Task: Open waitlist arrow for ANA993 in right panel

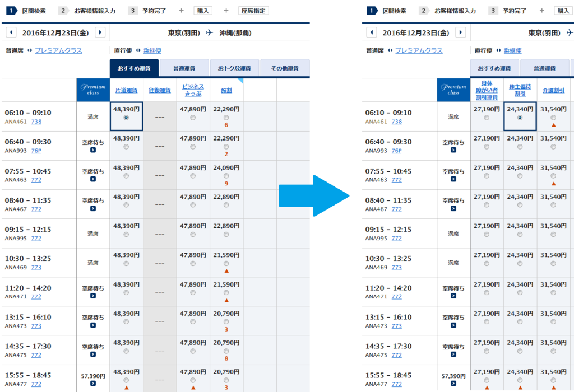Action: point(453,150)
